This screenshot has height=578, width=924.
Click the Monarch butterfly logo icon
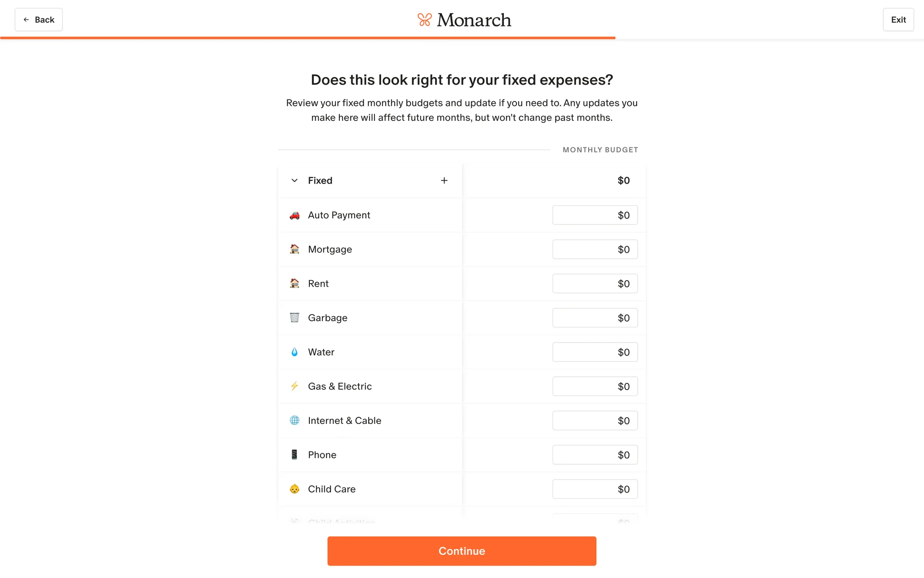pos(424,20)
